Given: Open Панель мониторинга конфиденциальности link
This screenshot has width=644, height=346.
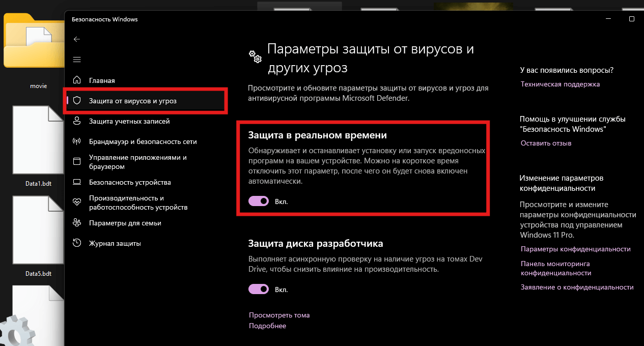Looking at the screenshot, I should (x=556, y=268).
